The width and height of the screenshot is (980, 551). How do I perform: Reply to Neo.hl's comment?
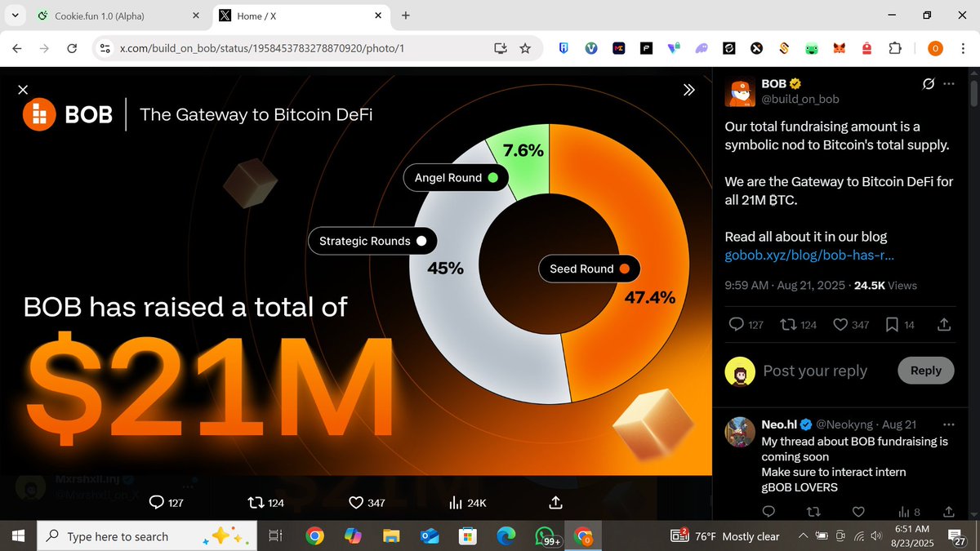pos(768,512)
